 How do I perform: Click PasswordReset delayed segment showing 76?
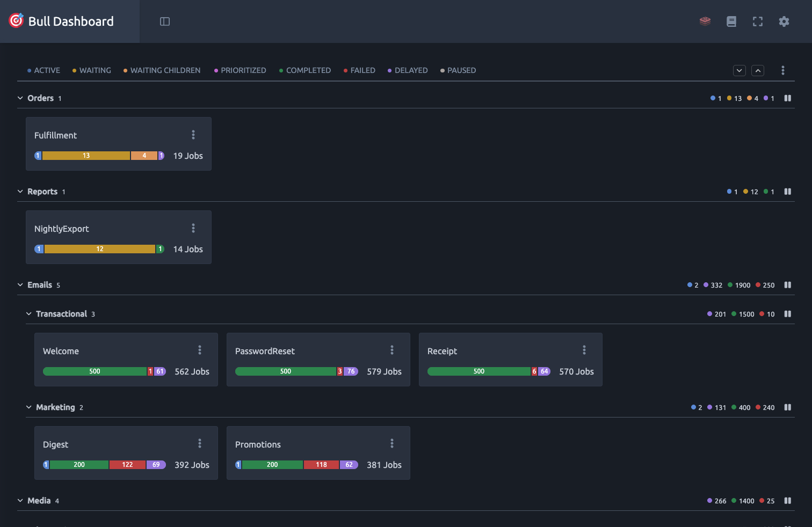[351, 371]
